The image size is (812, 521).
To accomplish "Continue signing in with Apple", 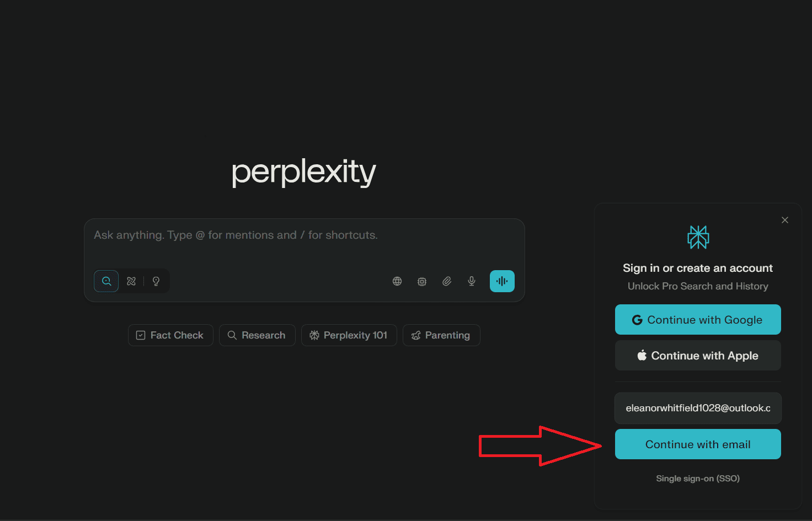I will 697,355.
